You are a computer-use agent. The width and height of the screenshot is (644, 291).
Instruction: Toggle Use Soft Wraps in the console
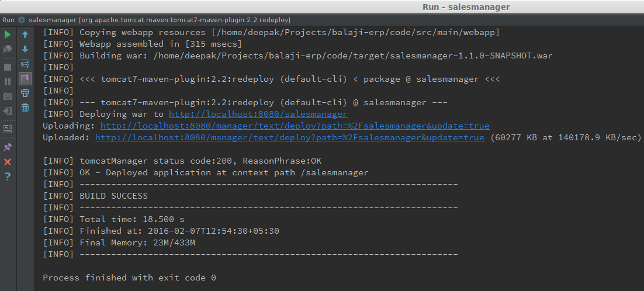(x=25, y=64)
